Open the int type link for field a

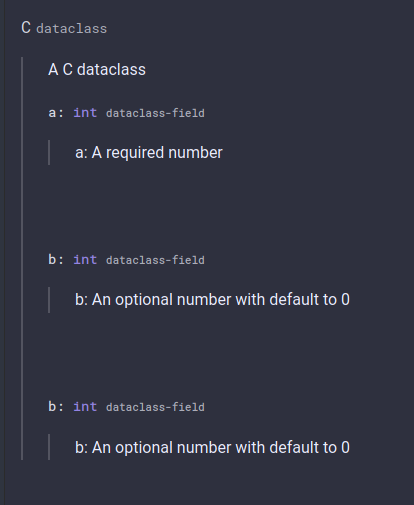[85, 113]
